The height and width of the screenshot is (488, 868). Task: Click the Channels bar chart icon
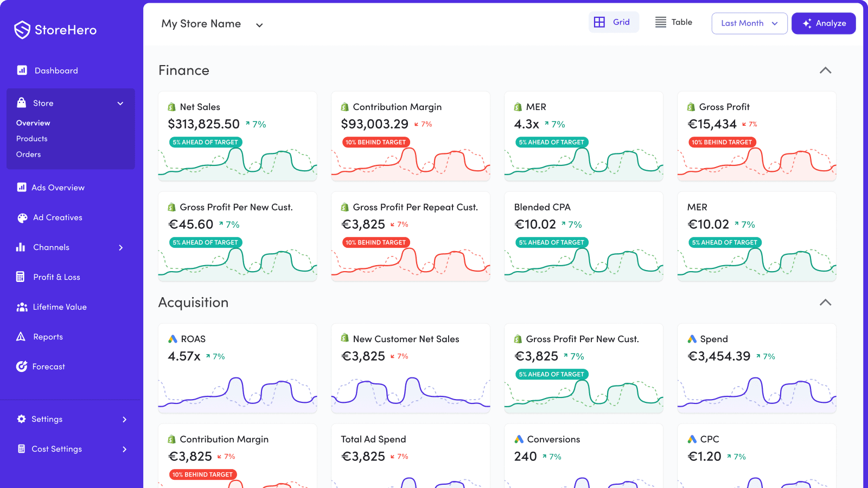[x=21, y=247]
